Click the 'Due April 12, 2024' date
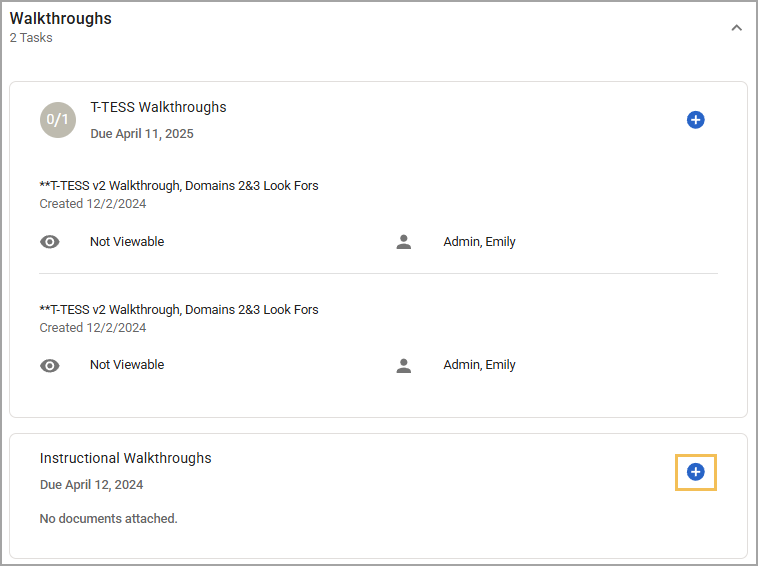Viewport: 758px width, 566px height. tap(91, 485)
